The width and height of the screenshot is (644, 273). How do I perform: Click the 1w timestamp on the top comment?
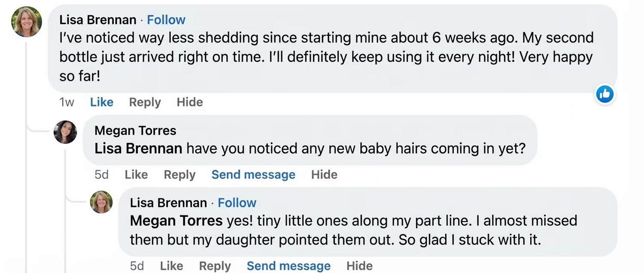tap(67, 102)
